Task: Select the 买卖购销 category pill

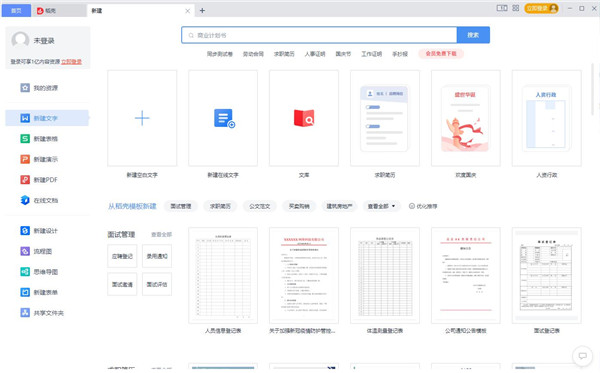Action: point(299,206)
